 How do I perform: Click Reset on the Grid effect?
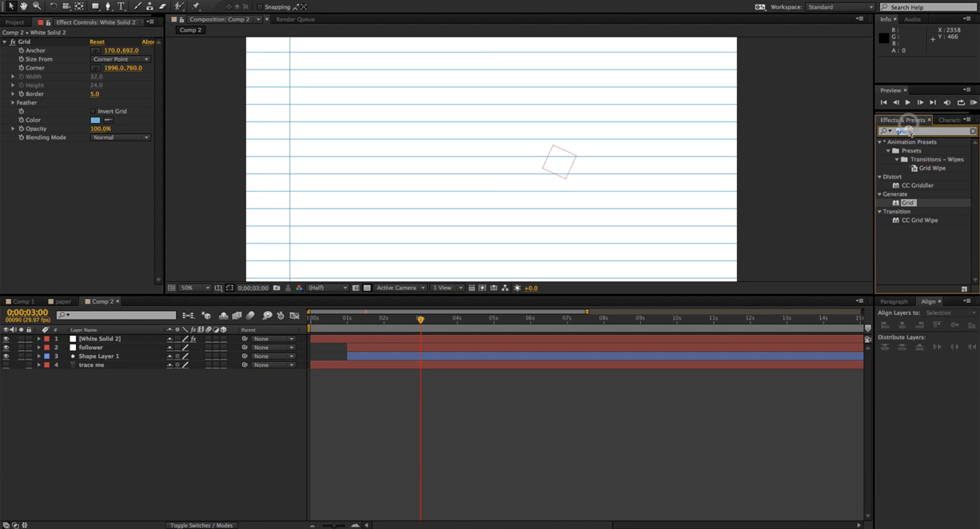[x=97, y=41]
